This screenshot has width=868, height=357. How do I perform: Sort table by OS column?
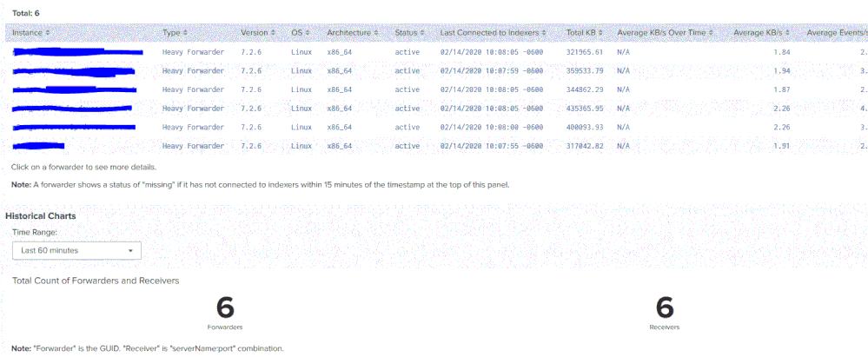click(x=301, y=32)
